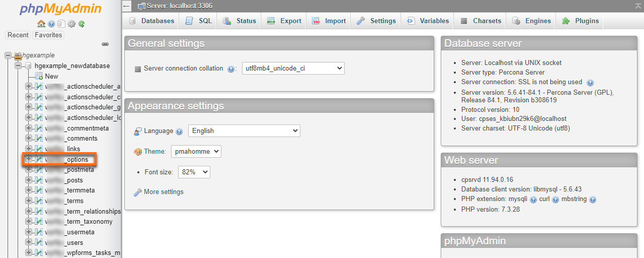Click the PHP version: 7.3.28 text

click(491, 209)
